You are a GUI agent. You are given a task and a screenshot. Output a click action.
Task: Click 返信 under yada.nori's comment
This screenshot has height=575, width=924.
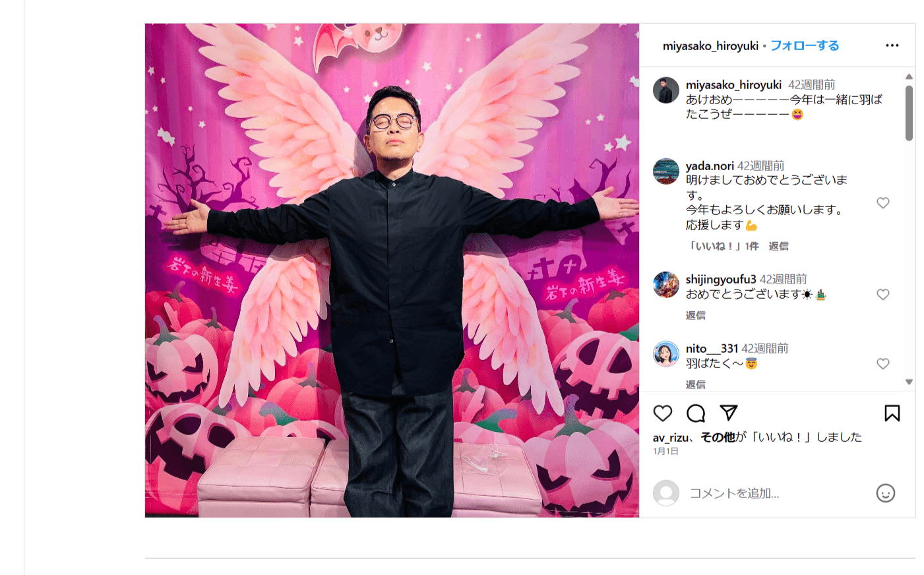coord(779,246)
